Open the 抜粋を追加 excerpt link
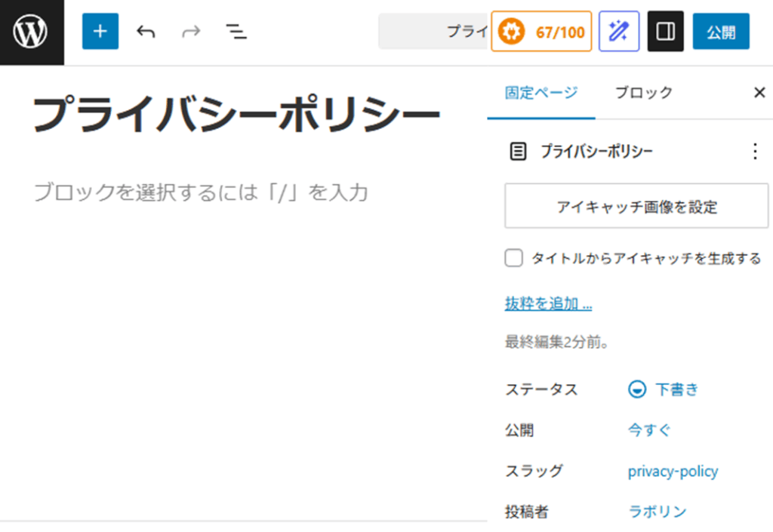The height and width of the screenshot is (532, 773). [548, 303]
